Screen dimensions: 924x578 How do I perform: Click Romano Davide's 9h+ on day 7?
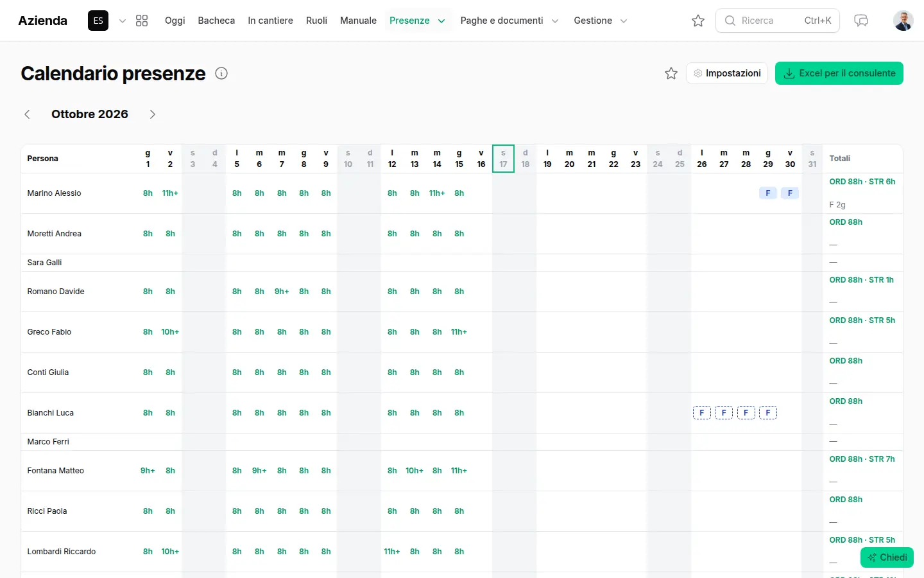click(x=282, y=292)
